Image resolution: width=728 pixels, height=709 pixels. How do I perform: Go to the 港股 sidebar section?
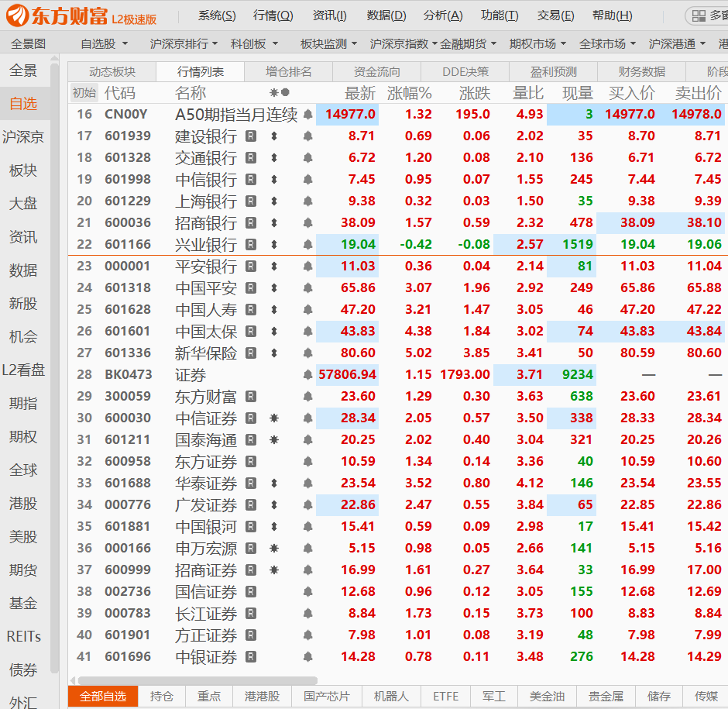click(23, 503)
